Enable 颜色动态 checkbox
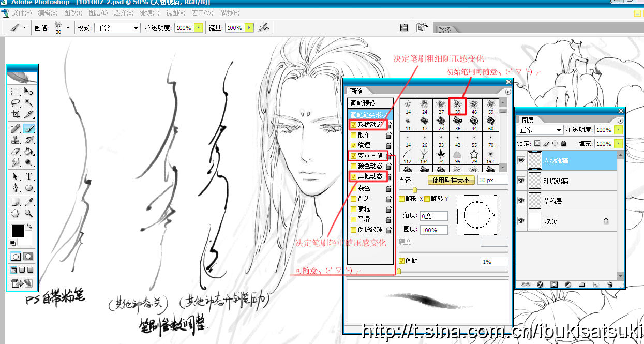644x344 pixels. [x=353, y=166]
